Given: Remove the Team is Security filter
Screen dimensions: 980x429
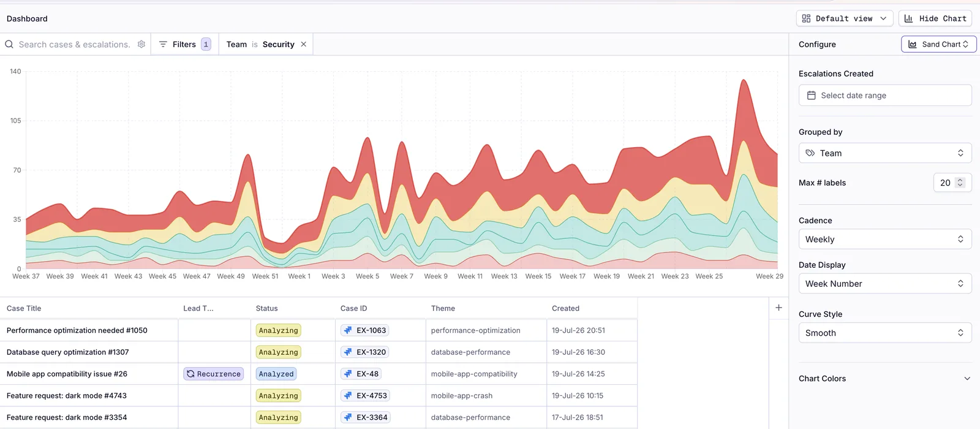Looking at the screenshot, I should click(303, 44).
